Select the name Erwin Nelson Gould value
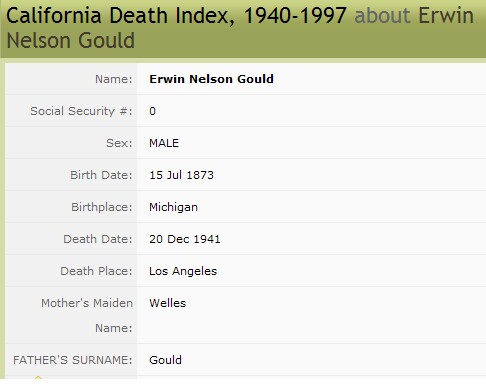This screenshot has width=486, height=386. coord(211,79)
